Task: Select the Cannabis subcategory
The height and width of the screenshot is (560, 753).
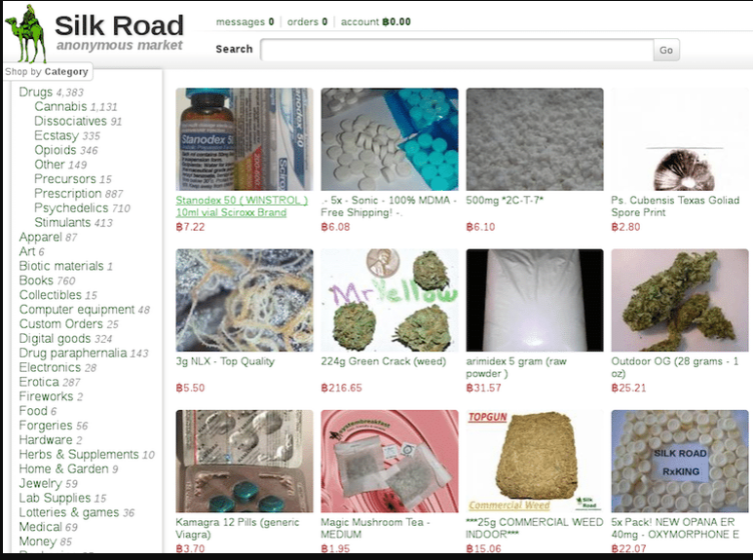Action: (x=60, y=106)
